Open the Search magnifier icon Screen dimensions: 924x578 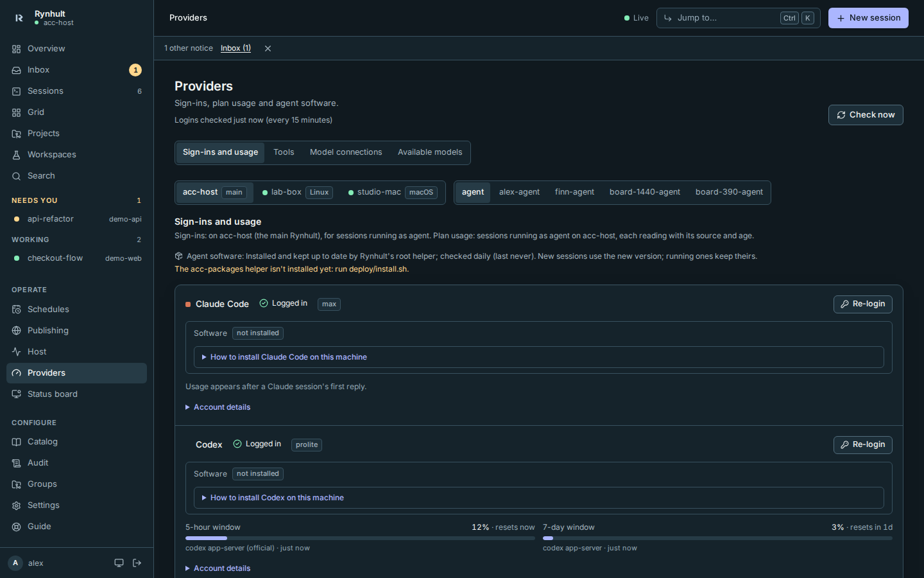(x=16, y=176)
